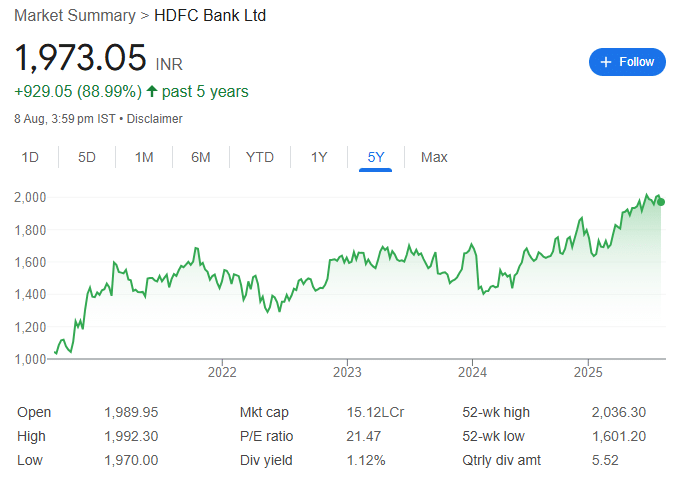685x490 pixels.
Task: Select the 1Y range tab
Action: tap(319, 157)
